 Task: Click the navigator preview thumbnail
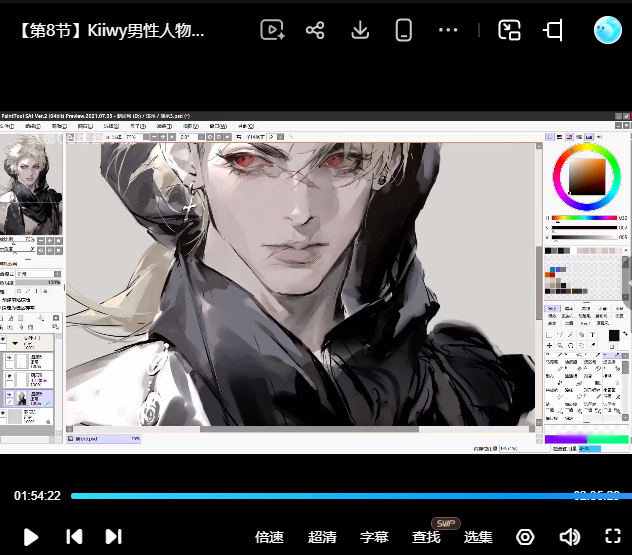[x=31, y=184]
